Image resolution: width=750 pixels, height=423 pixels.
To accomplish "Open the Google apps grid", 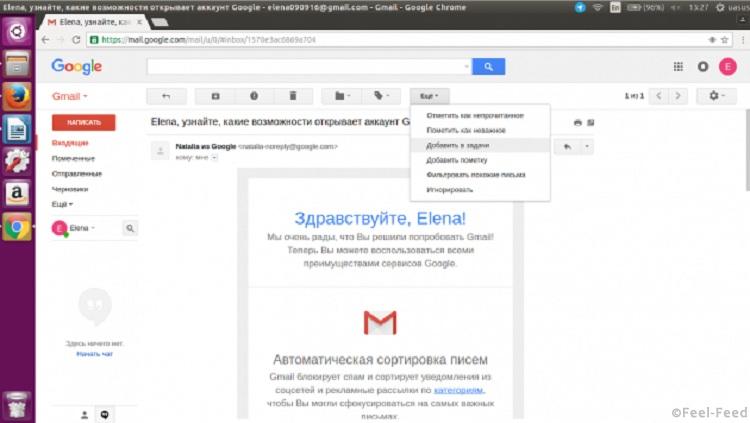I will tap(678, 67).
